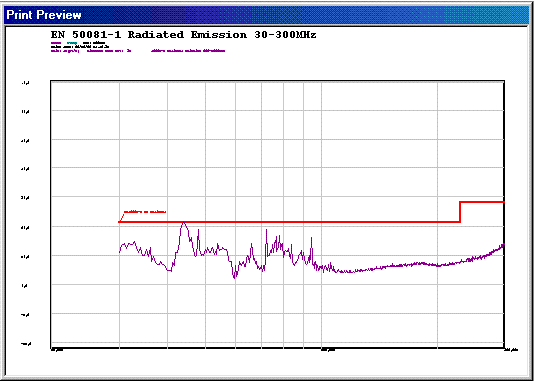Click the Print Preview title bar
The image size is (535, 381).
[266, 15]
